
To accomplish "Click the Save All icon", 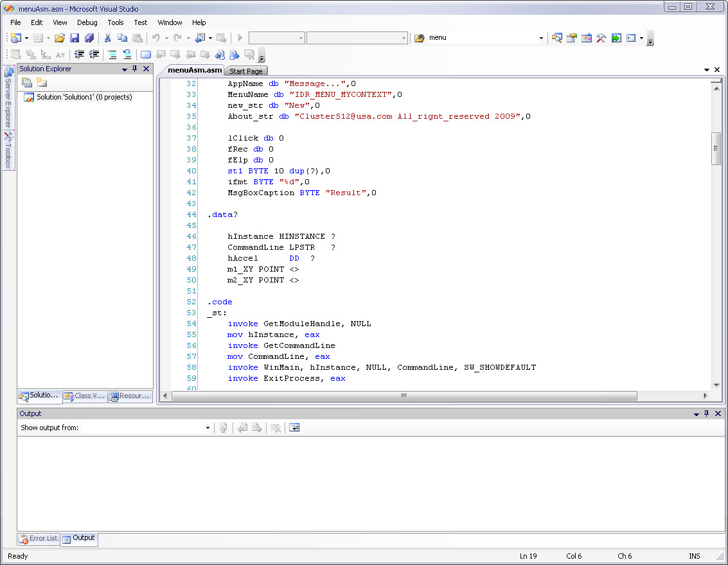I will 89,38.
